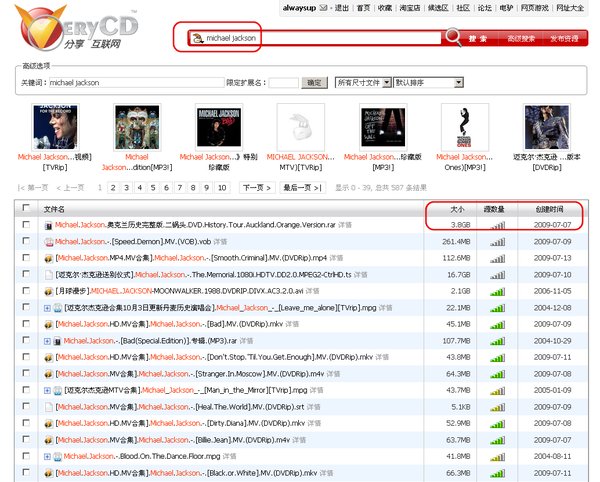Check the Smooth Criminal mp4 row
Image resolution: width=600 pixels, height=482 pixels.
tap(26, 257)
